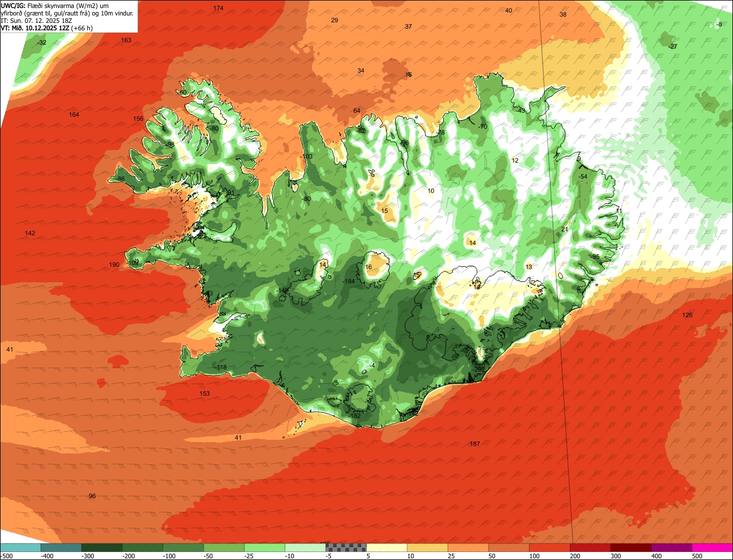Click the orange legend swatch between 25 and 50
This screenshot has width=733, height=560.
tap(468, 547)
